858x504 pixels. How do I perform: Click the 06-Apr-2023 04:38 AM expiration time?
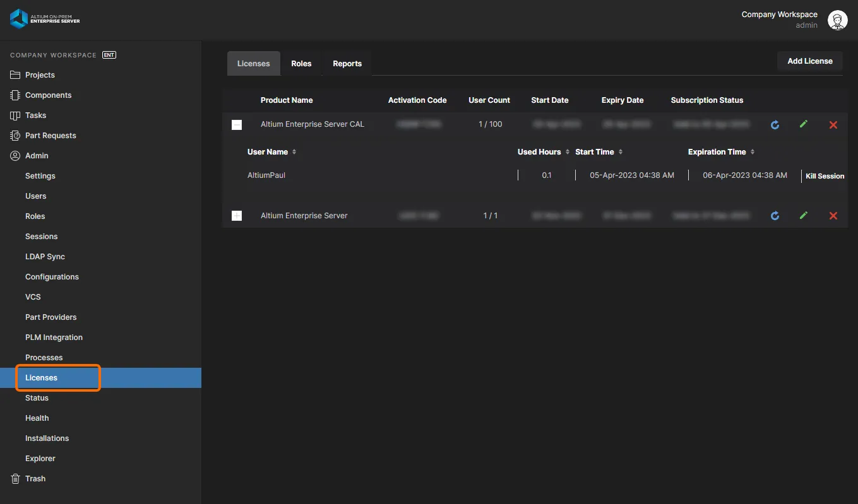745,175
